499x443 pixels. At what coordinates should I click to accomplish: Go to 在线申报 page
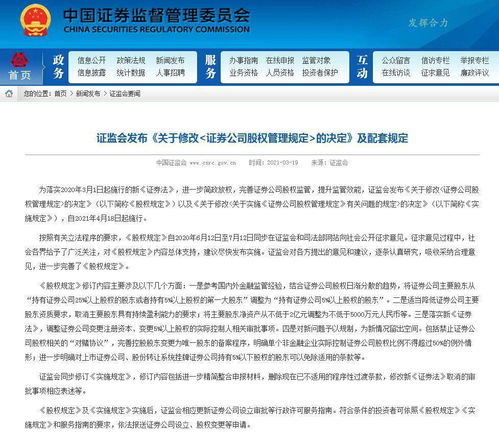click(280, 60)
